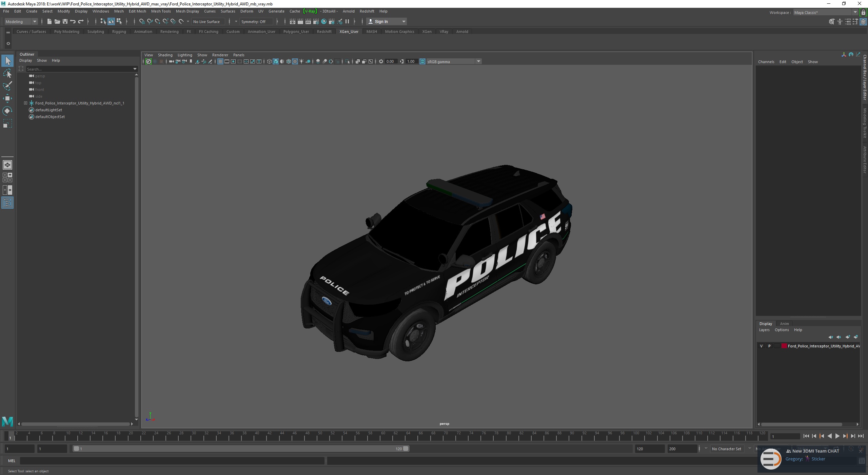Undo the last action icon
The width and height of the screenshot is (868, 475).
73,21
